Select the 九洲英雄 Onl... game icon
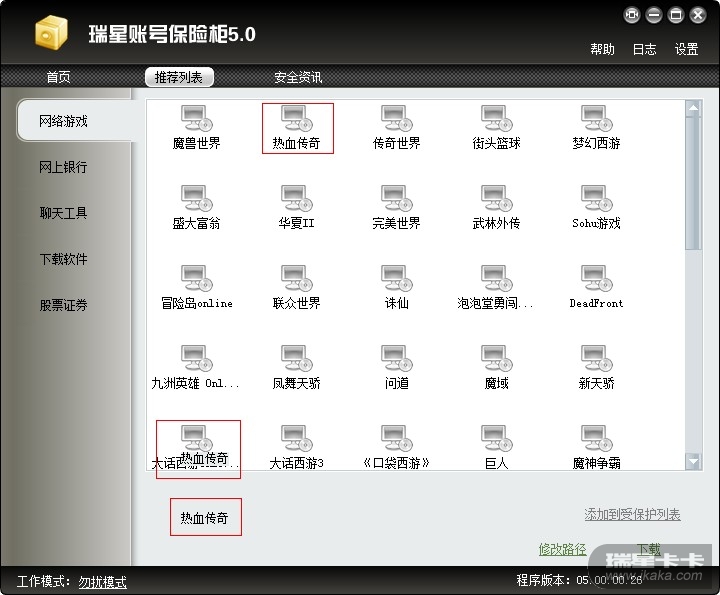The width and height of the screenshot is (720, 595). click(197, 367)
